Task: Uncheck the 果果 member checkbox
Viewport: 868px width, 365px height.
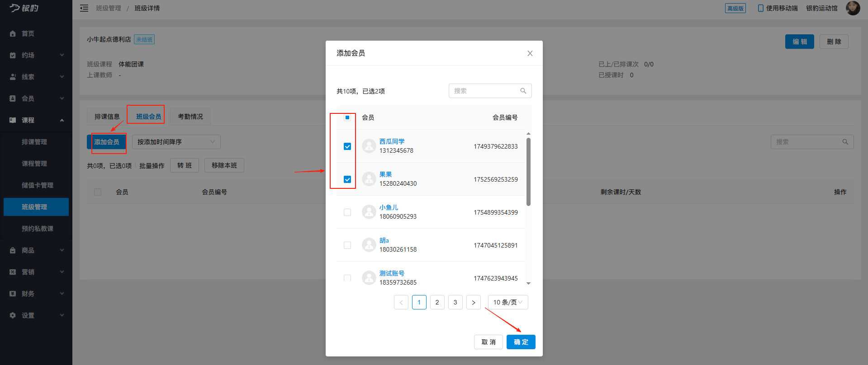Action: click(x=347, y=179)
